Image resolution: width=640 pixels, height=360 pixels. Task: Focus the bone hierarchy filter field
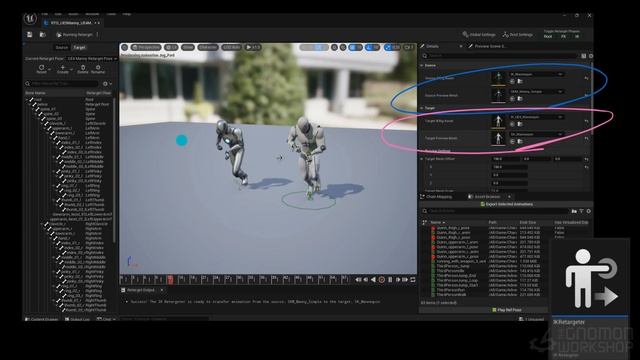[x=64, y=84]
